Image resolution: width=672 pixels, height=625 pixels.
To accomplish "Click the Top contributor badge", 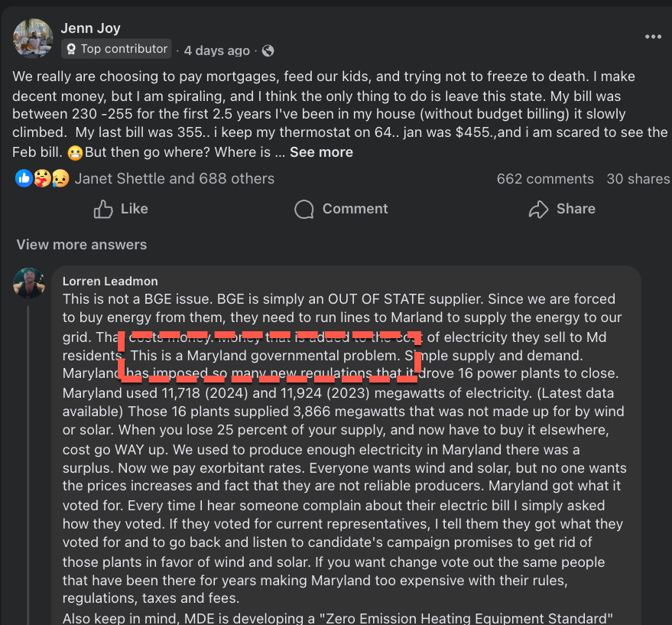I will [x=116, y=49].
